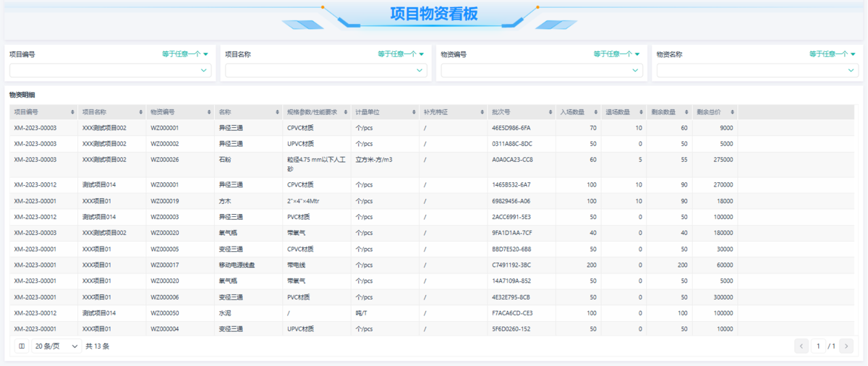Go to previous page with left arrow
This screenshot has height=366, width=868.
coord(801,346)
